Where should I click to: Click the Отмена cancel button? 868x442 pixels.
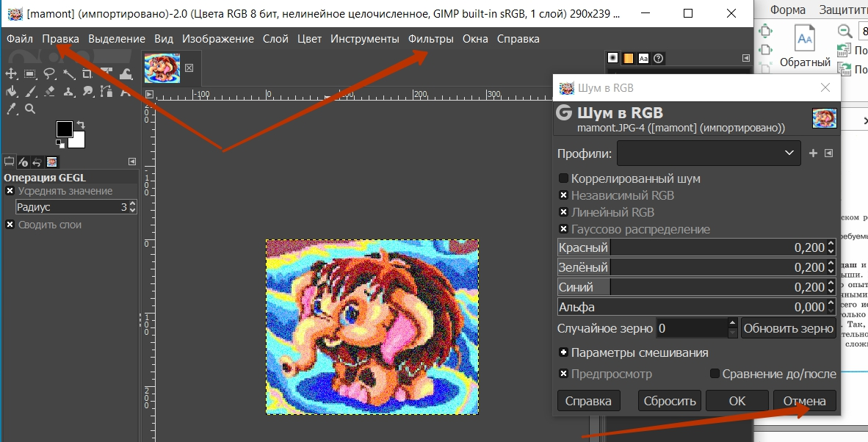[804, 401]
